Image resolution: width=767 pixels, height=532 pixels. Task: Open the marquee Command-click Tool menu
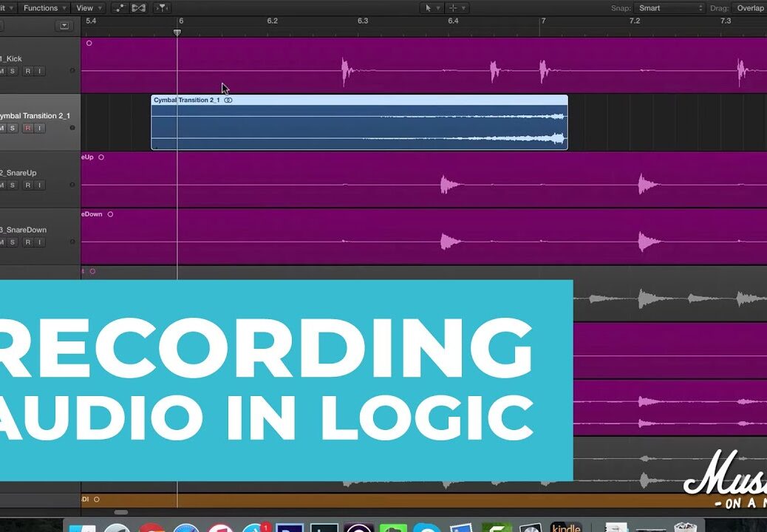pyautogui.click(x=457, y=8)
